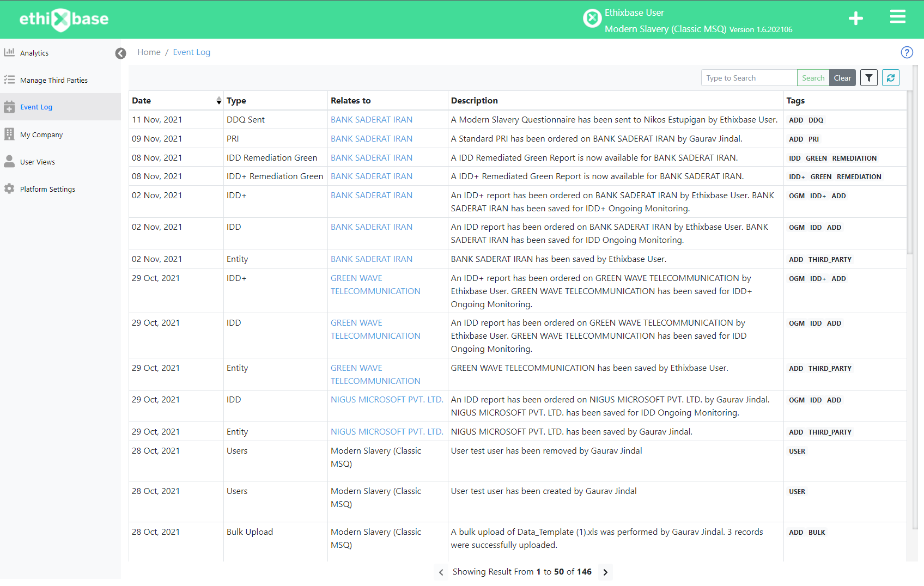This screenshot has height=586, width=924.
Task: Go to the next results page
Action: (605, 572)
